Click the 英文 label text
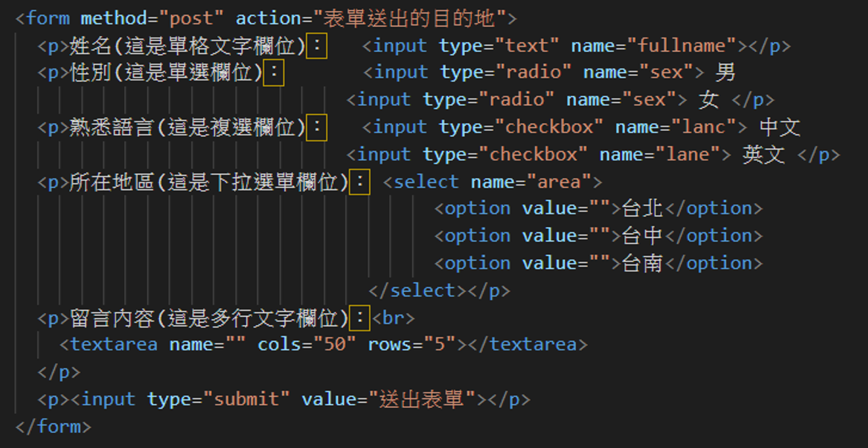 [x=763, y=155]
